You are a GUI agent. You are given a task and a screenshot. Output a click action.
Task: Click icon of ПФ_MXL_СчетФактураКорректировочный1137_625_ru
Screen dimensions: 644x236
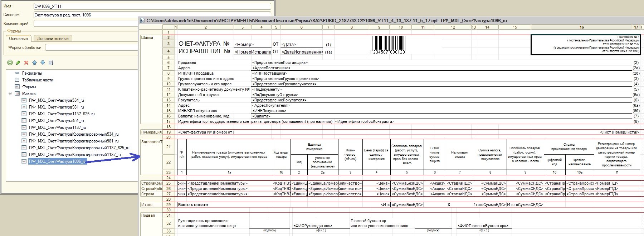click(24, 148)
